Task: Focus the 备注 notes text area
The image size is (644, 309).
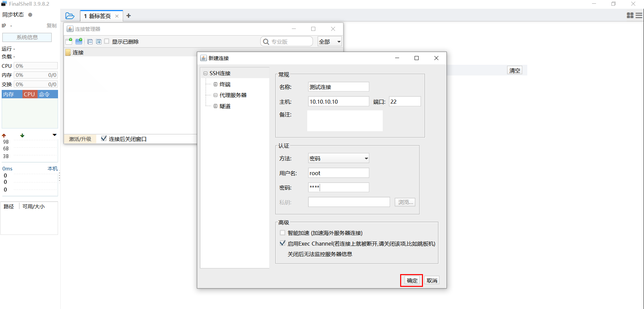Action: (x=345, y=121)
